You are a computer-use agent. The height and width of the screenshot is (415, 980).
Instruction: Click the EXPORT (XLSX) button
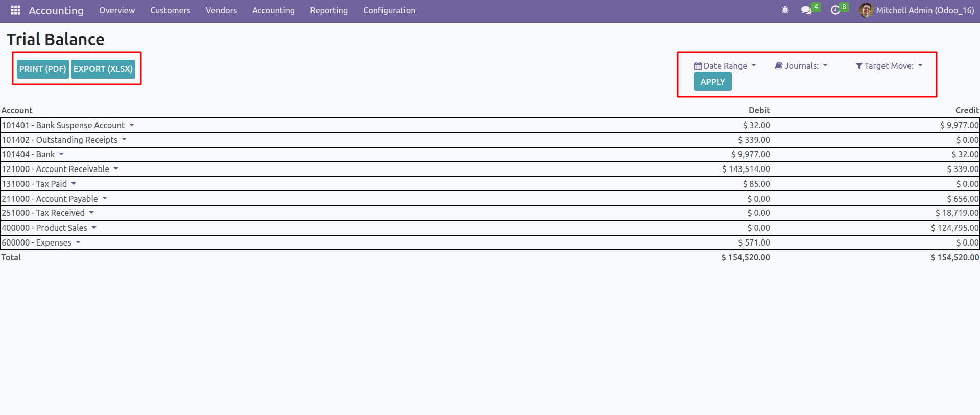pos(103,69)
